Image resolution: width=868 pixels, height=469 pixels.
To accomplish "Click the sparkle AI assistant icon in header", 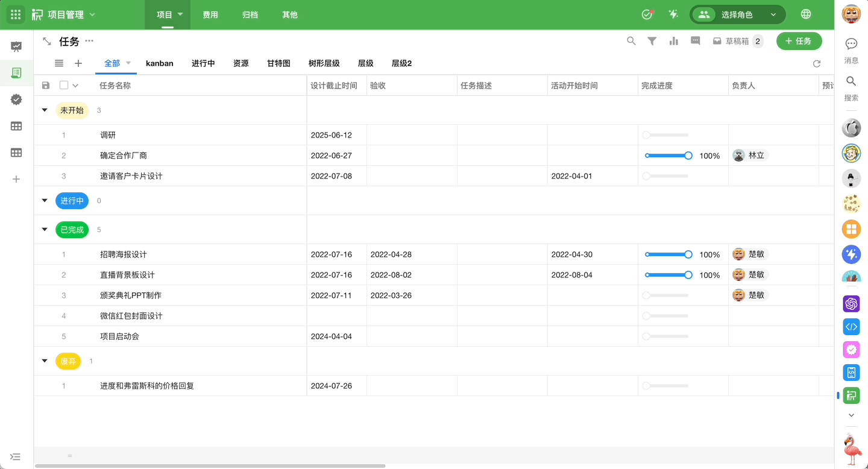I will click(674, 14).
